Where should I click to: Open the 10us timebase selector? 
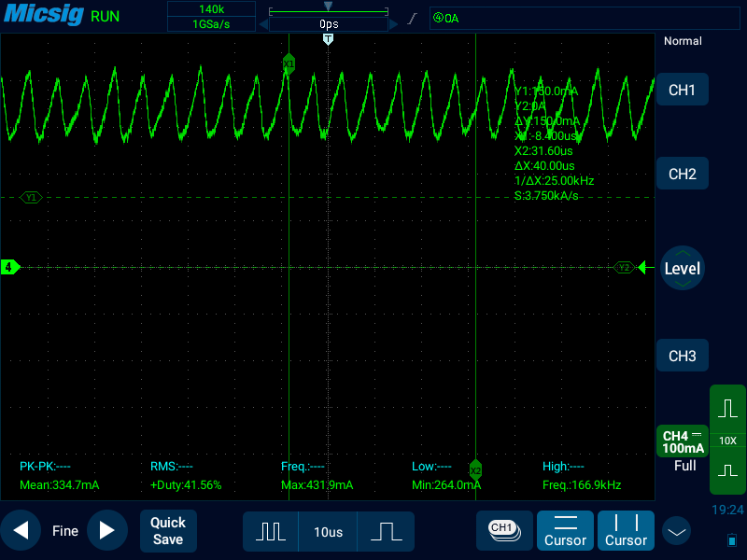pyautogui.click(x=328, y=531)
